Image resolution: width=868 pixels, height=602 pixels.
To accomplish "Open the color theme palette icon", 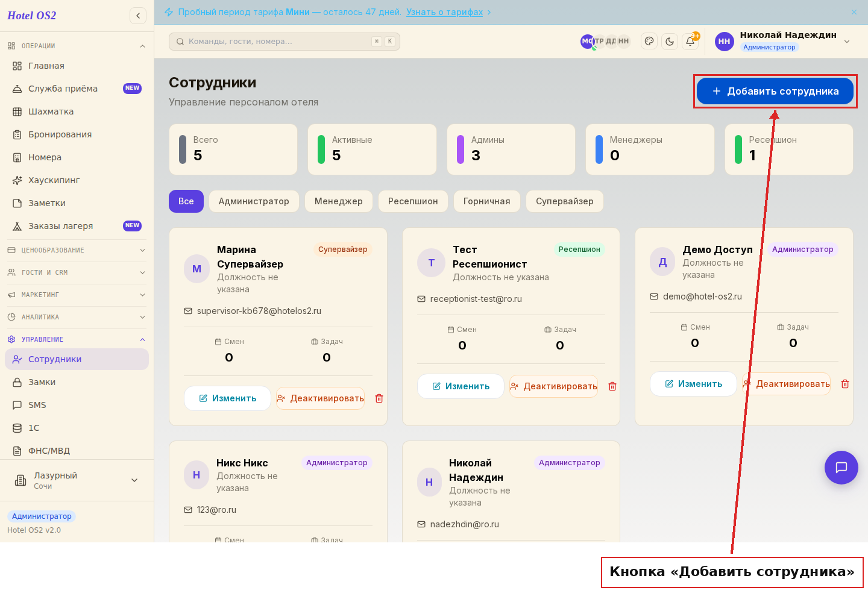I will click(649, 41).
